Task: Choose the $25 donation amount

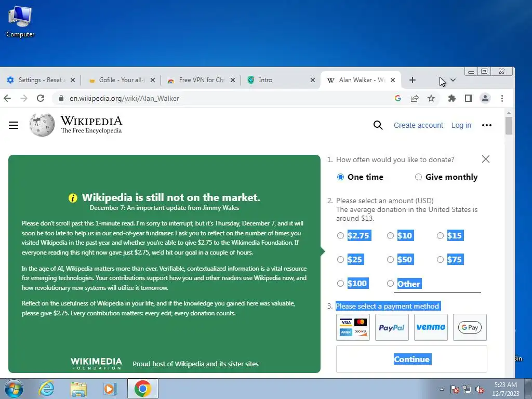Action: [340, 260]
